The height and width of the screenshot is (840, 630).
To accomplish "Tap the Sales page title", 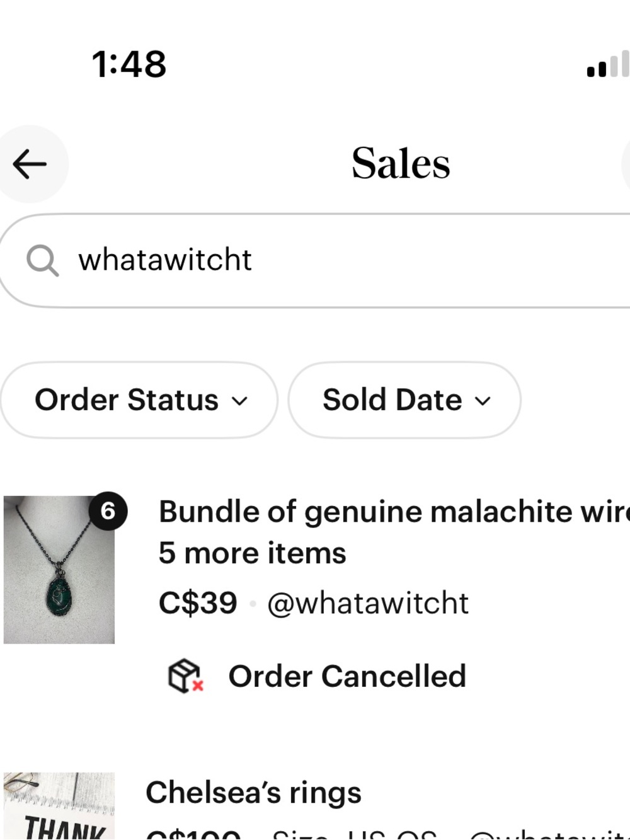I will click(x=401, y=163).
